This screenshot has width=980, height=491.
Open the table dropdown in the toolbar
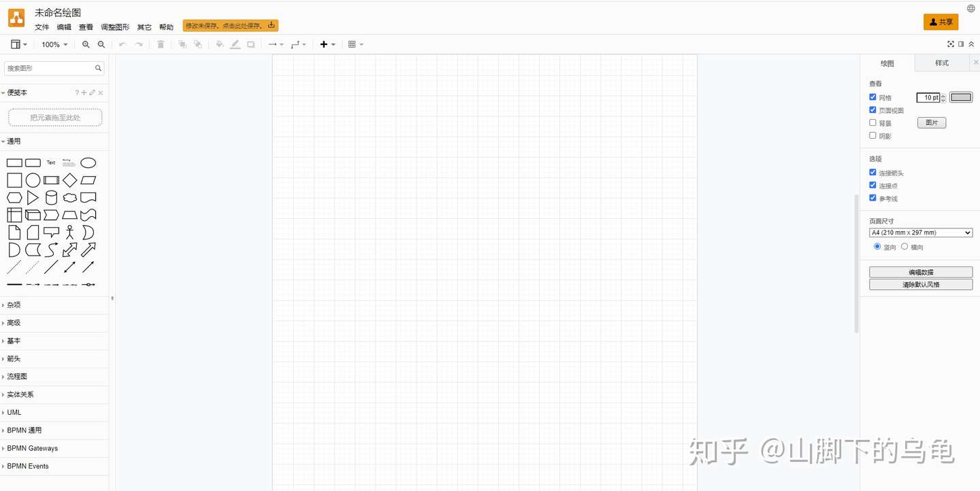356,45
